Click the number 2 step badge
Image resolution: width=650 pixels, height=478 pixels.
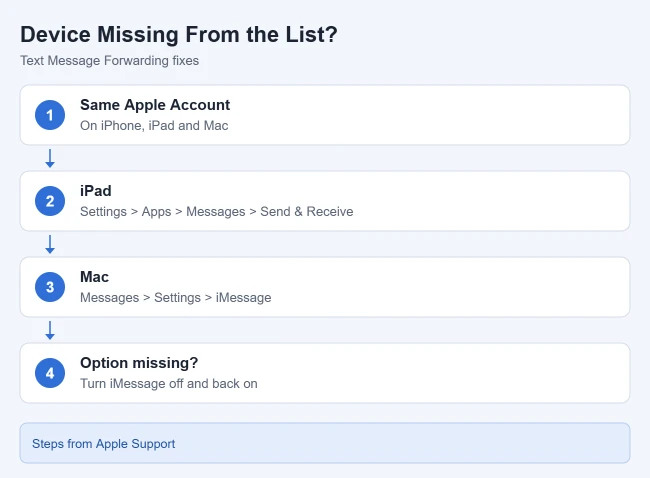[50, 201]
